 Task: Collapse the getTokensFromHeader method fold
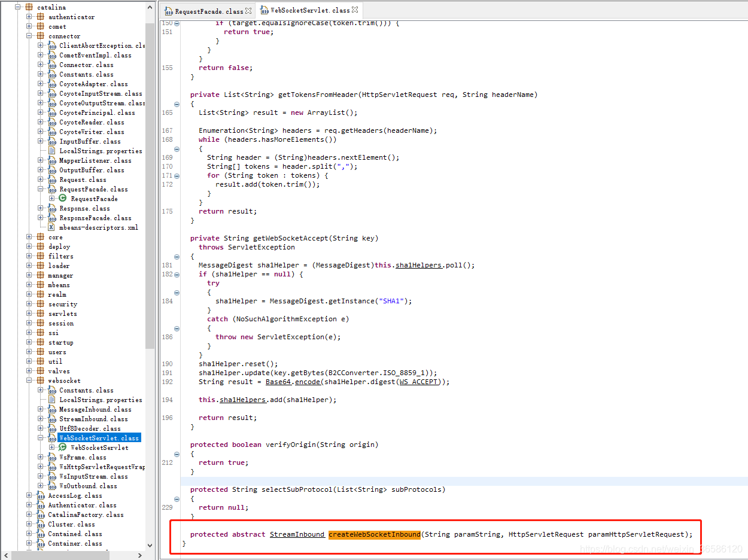coord(177,104)
